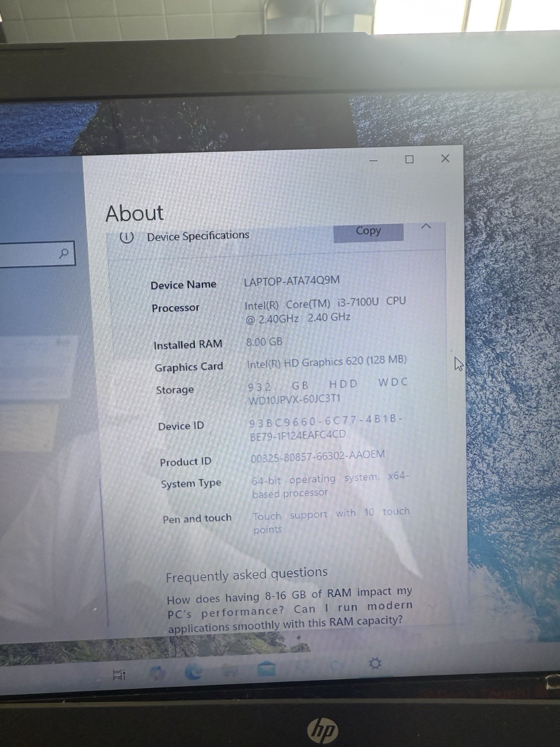
Task: Click the Device ID value starting 93BC9660
Action: 326,427
